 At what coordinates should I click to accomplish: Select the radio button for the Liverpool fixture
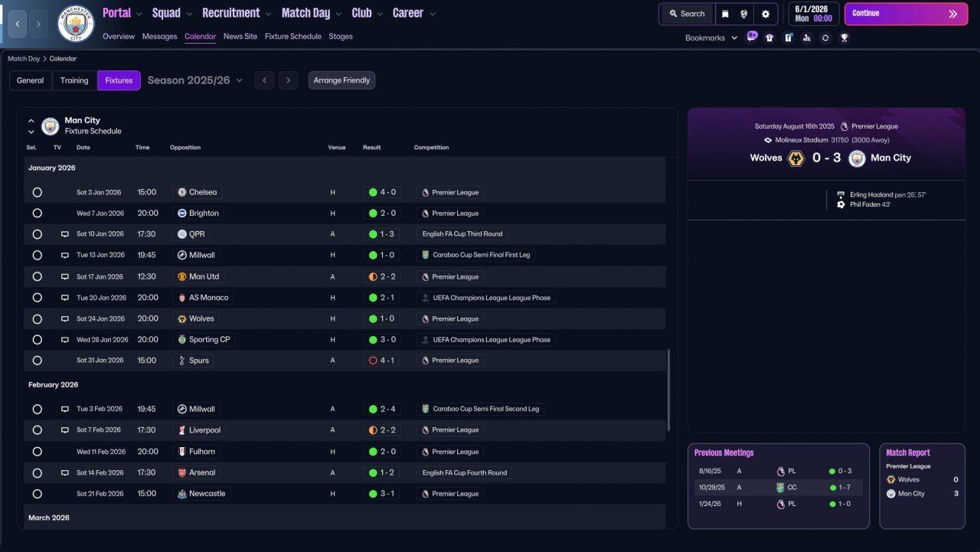(x=37, y=430)
